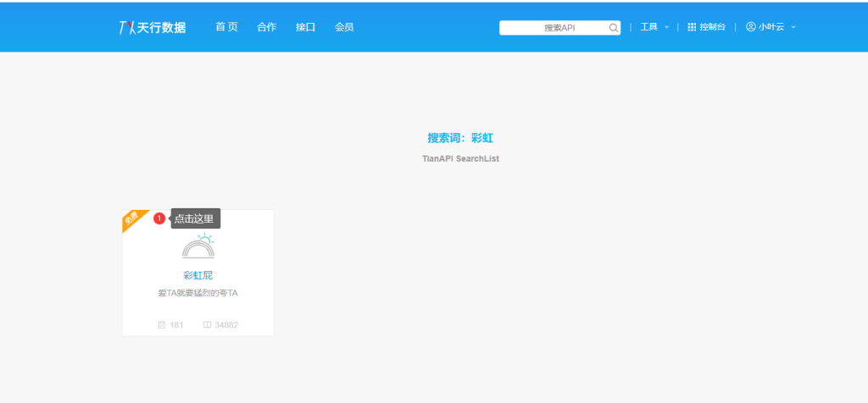Click the book icon beside 34882
This screenshot has width=868, height=403.
pyautogui.click(x=207, y=324)
